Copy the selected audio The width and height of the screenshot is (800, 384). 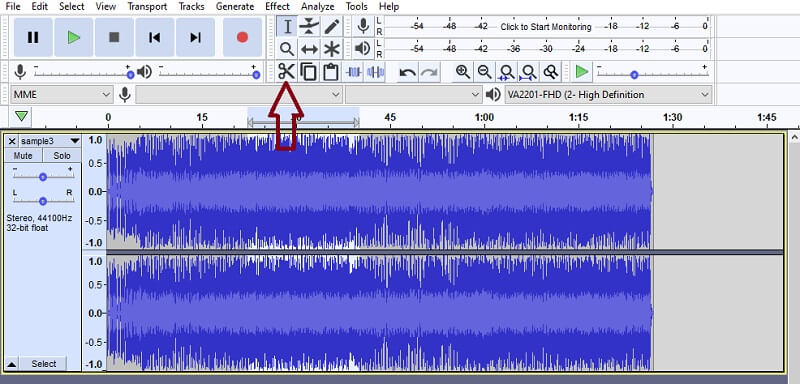pos(309,72)
